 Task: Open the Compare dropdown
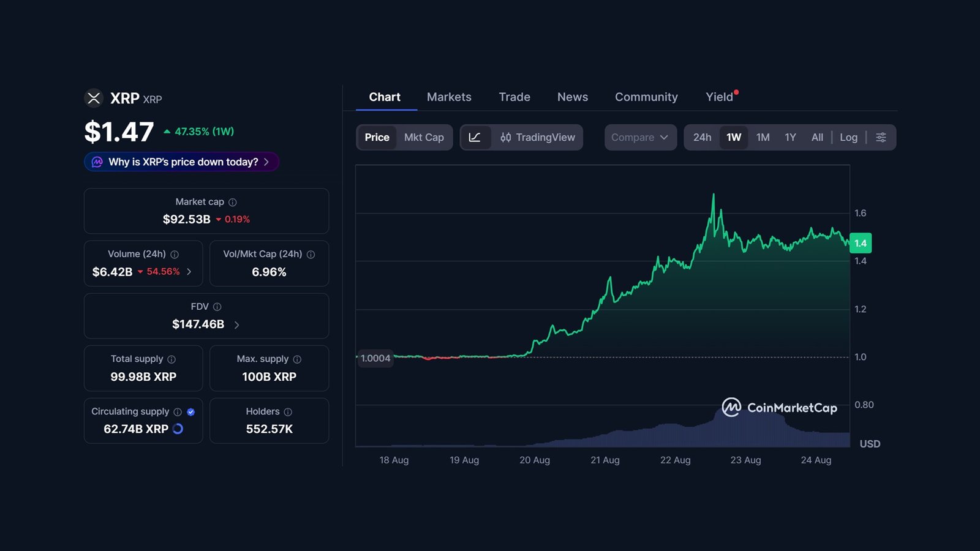tap(640, 137)
